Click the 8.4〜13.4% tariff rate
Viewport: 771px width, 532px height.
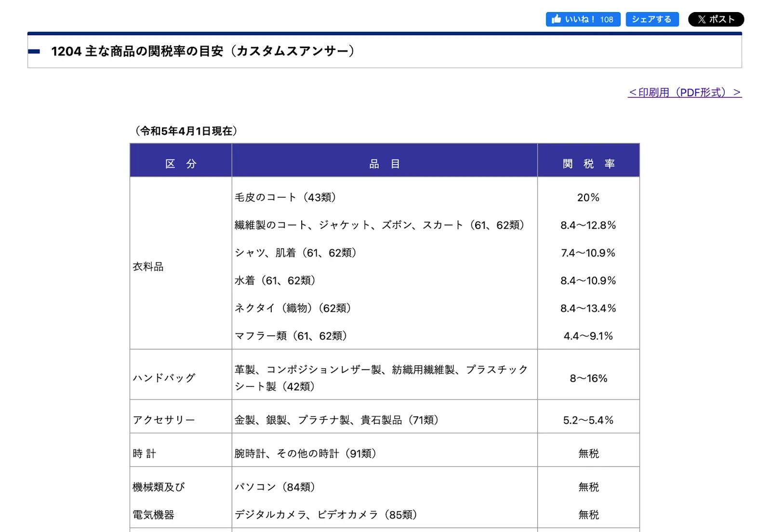tap(588, 308)
